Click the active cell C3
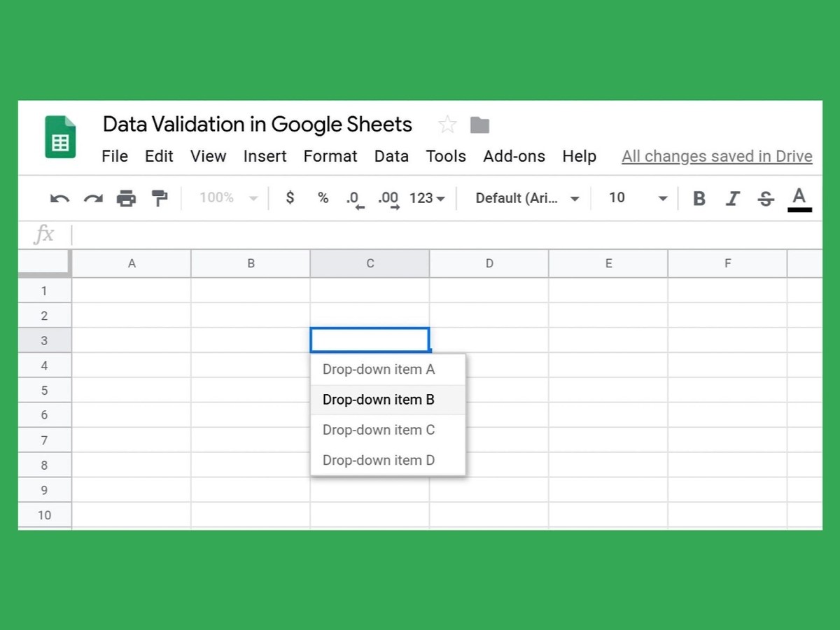The width and height of the screenshot is (840, 630). [370, 340]
